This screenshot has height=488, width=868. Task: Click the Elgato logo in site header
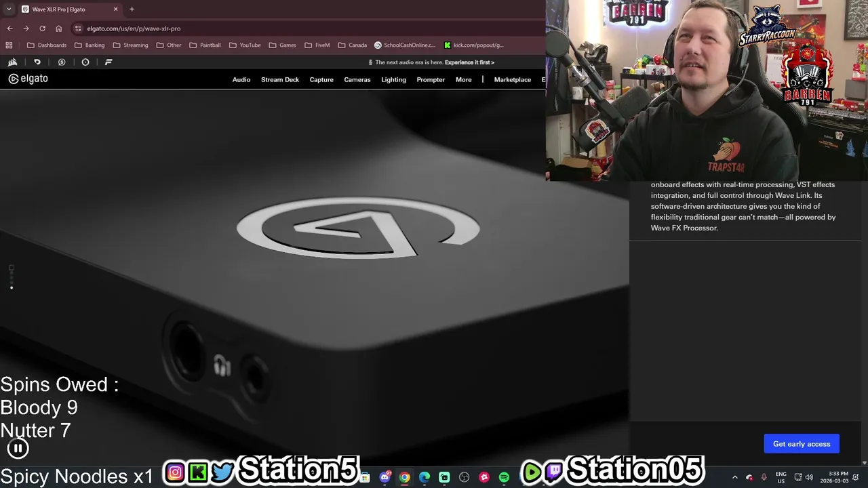[x=28, y=79]
